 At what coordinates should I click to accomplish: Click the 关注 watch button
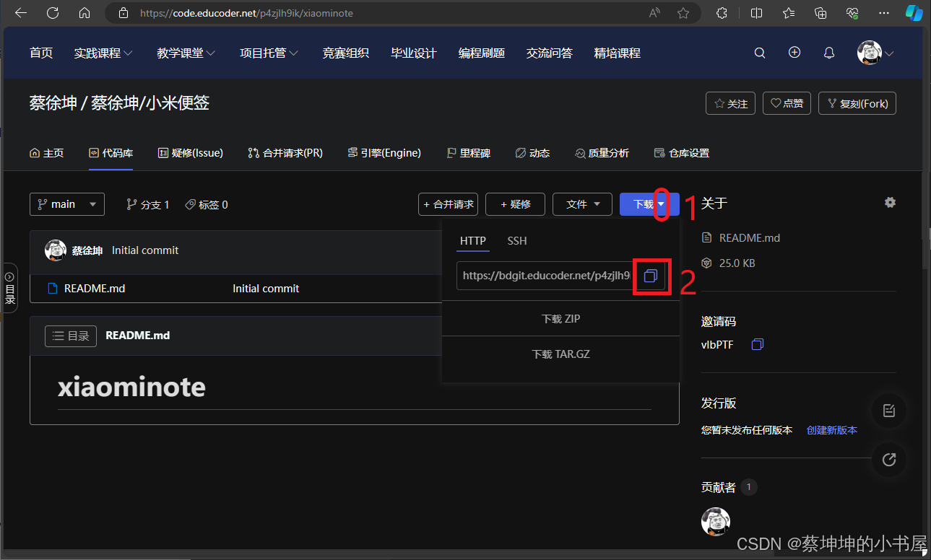[x=731, y=103]
